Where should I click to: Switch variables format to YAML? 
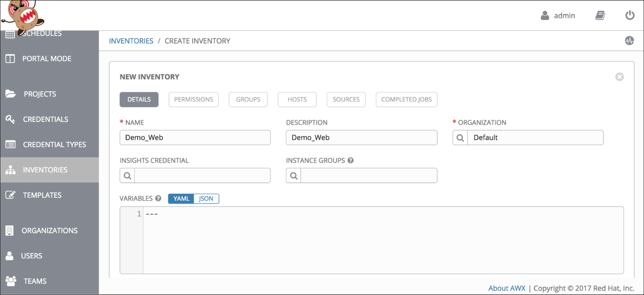(181, 199)
